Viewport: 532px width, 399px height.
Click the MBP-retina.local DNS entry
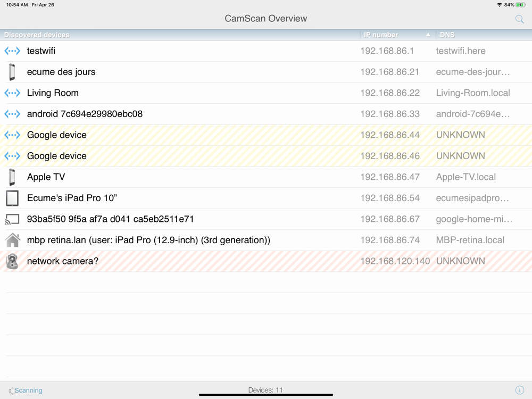[x=470, y=240]
